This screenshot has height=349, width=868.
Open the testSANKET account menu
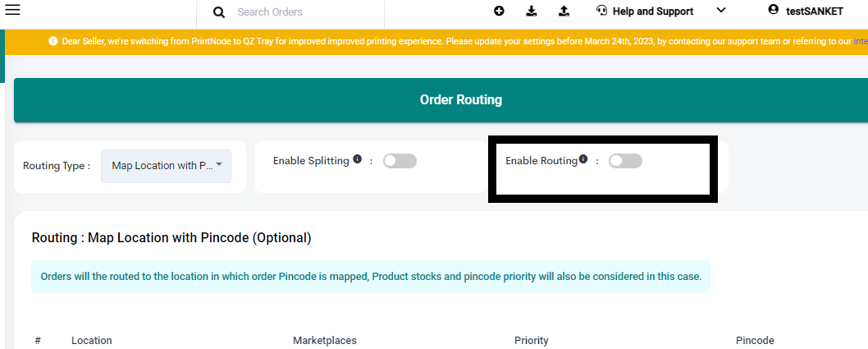pyautogui.click(x=815, y=11)
